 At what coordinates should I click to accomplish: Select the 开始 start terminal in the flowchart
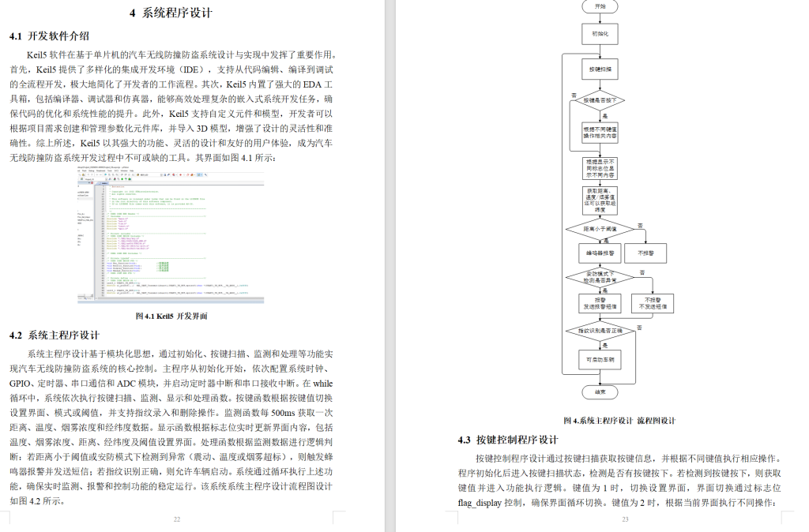[599, 8]
